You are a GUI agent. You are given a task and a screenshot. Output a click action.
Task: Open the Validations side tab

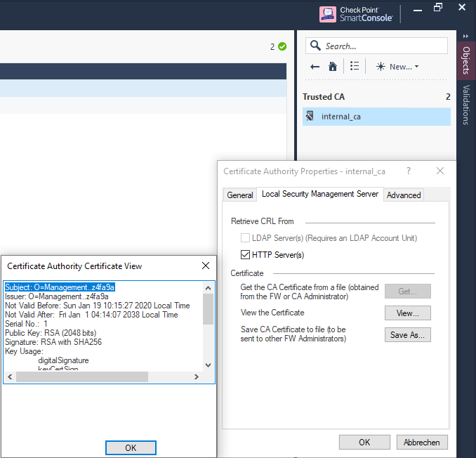466,105
